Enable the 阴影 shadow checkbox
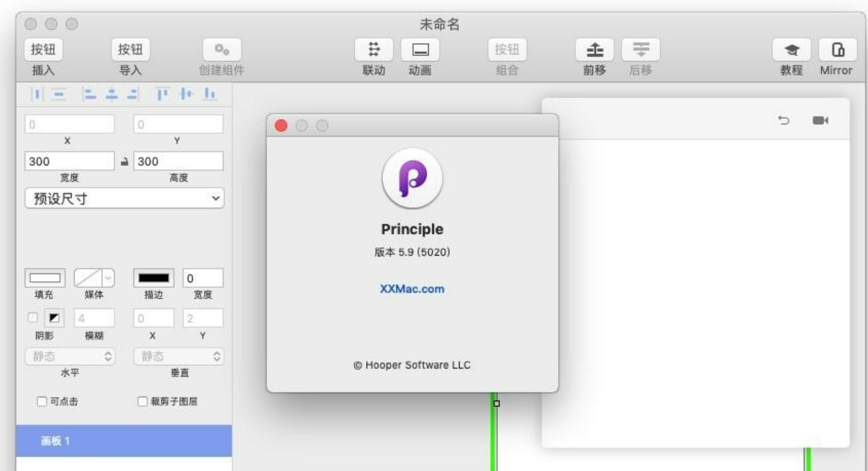 (x=32, y=318)
